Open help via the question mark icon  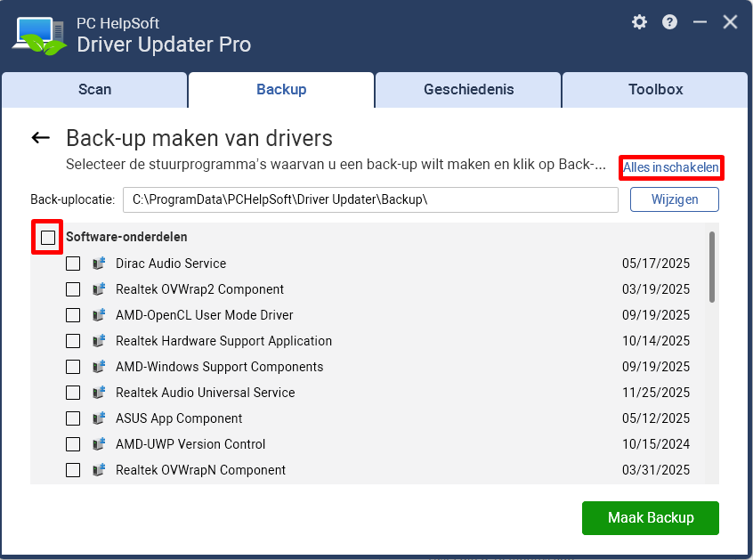click(x=669, y=22)
